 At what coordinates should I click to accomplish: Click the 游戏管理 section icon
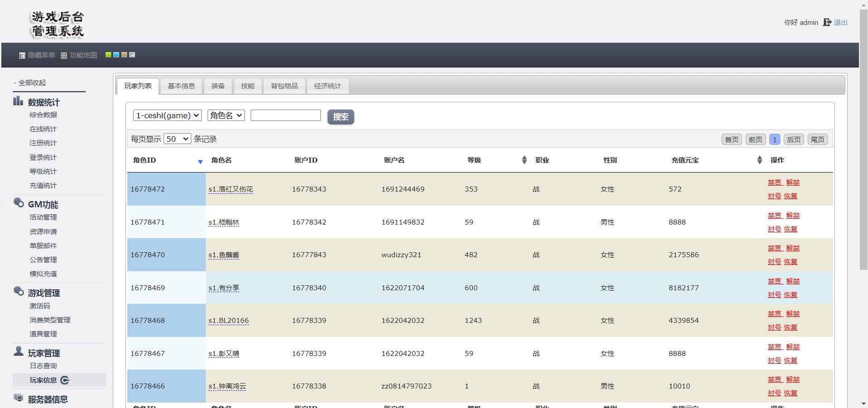19,291
